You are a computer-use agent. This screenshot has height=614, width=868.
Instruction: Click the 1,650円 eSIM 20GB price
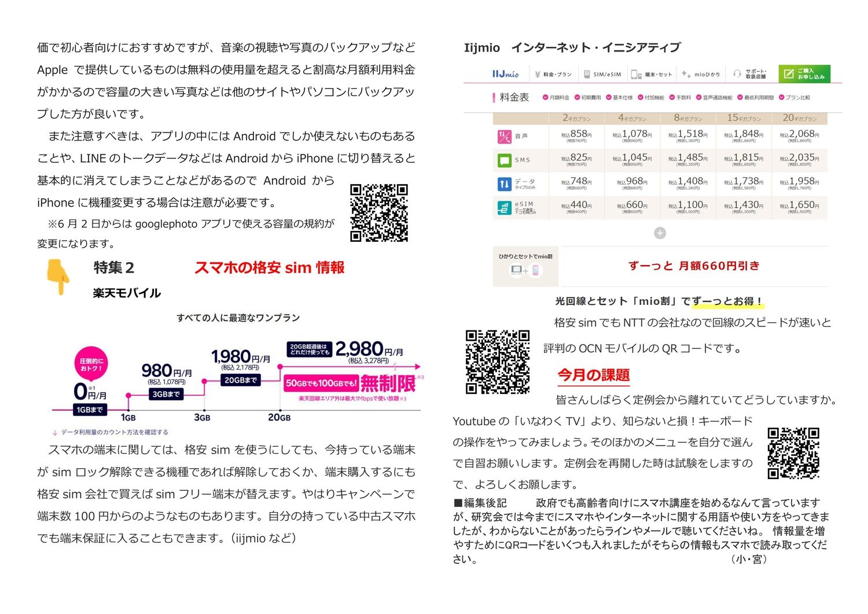click(800, 205)
